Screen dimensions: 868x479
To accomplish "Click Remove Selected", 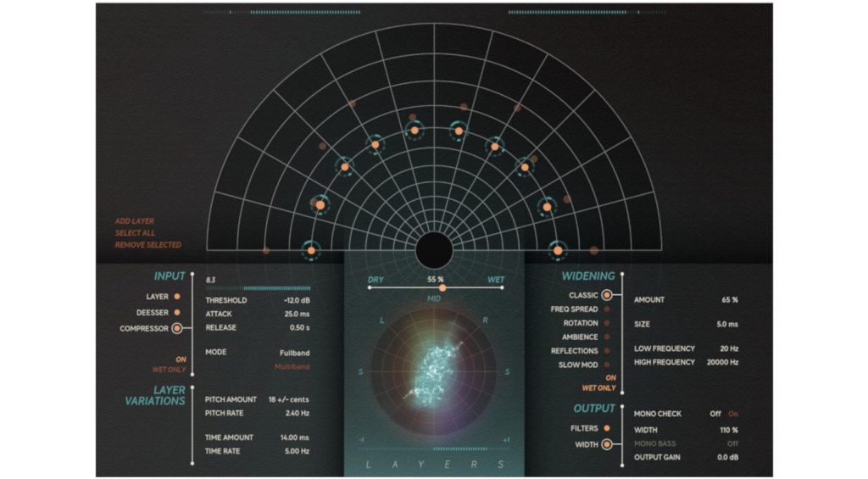I will click(x=148, y=245).
